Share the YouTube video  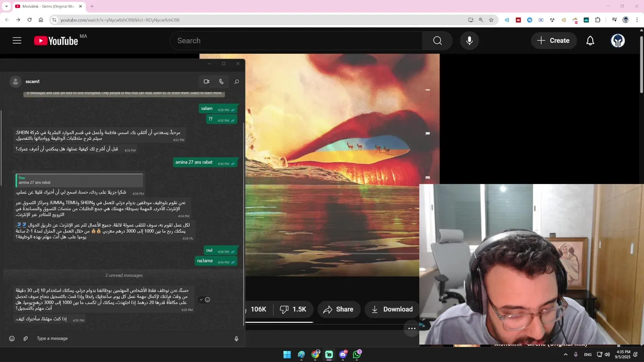pyautogui.click(x=338, y=309)
